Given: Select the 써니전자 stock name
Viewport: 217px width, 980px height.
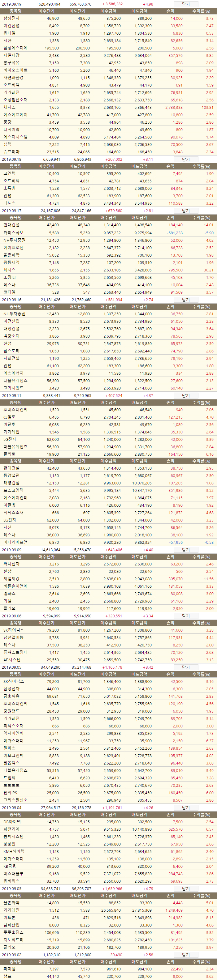Looking at the screenshot, I should 11,564.
